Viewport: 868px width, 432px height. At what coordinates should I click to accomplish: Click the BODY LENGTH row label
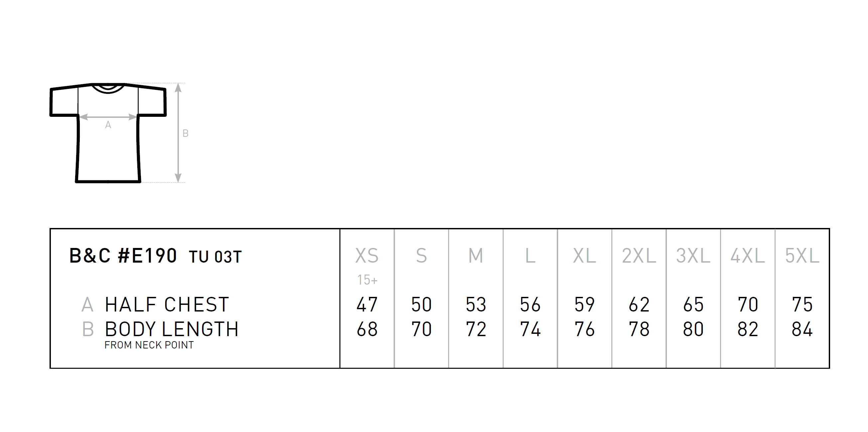[172, 329]
